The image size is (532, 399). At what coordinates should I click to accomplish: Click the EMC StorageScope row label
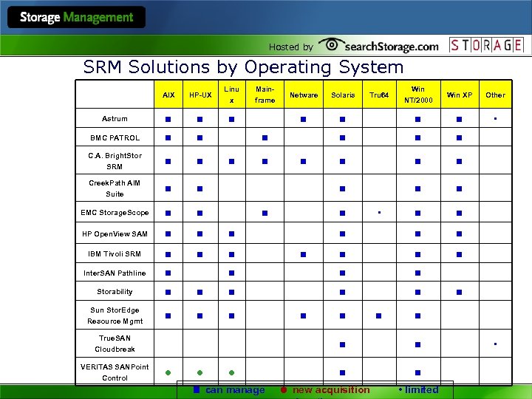click(x=115, y=213)
